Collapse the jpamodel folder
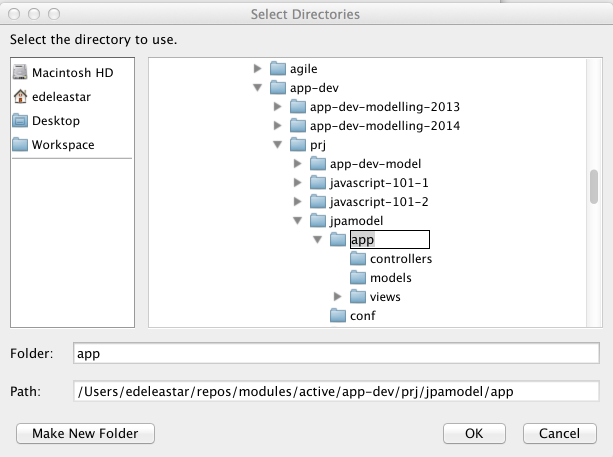 tap(298, 220)
